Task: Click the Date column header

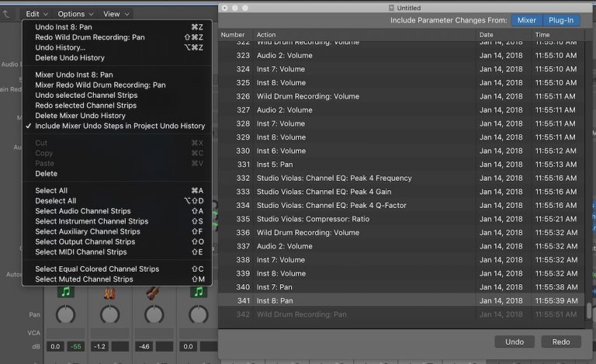Action: pos(486,35)
